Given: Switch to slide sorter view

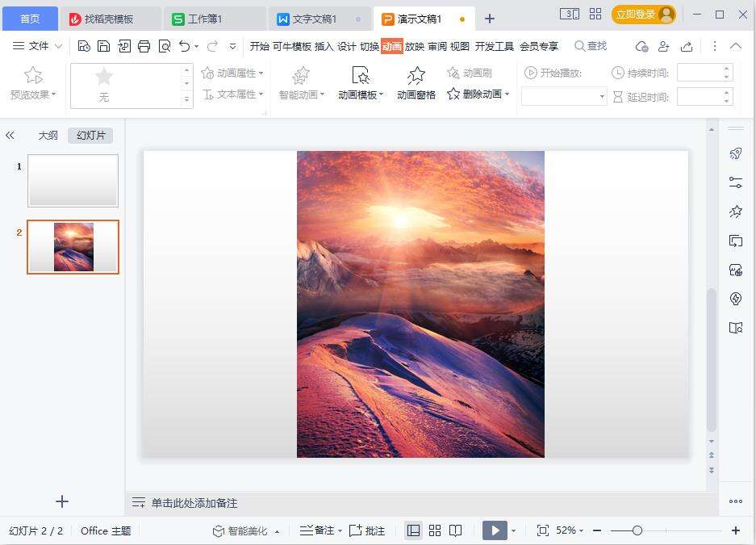Looking at the screenshot, I should click(435, 530).
